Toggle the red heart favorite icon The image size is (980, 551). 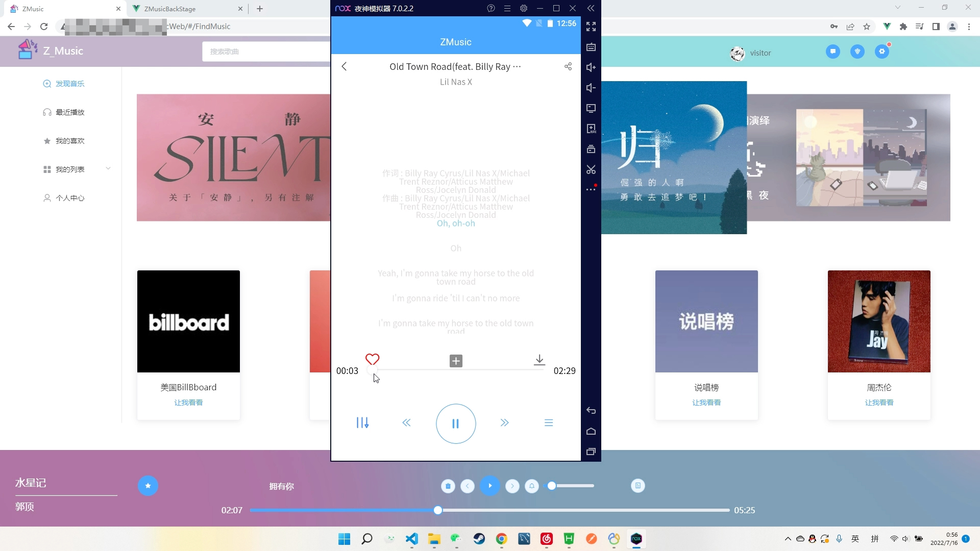click(372, 359)
